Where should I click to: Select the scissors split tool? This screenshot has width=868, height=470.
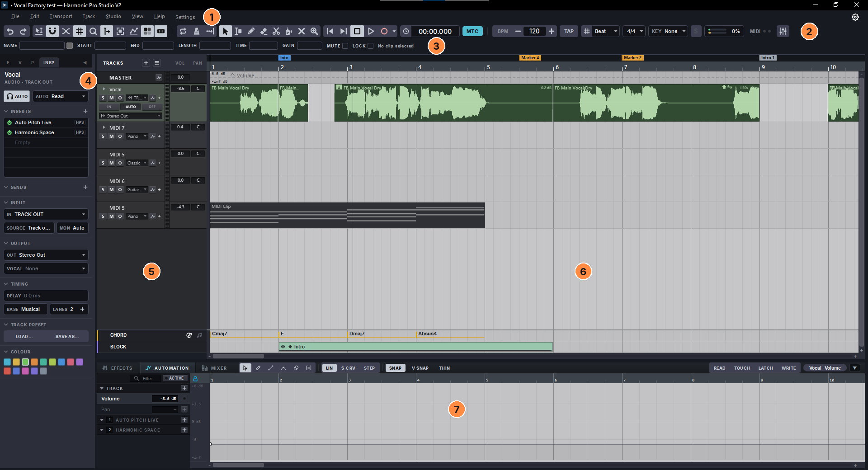(276, 31)
